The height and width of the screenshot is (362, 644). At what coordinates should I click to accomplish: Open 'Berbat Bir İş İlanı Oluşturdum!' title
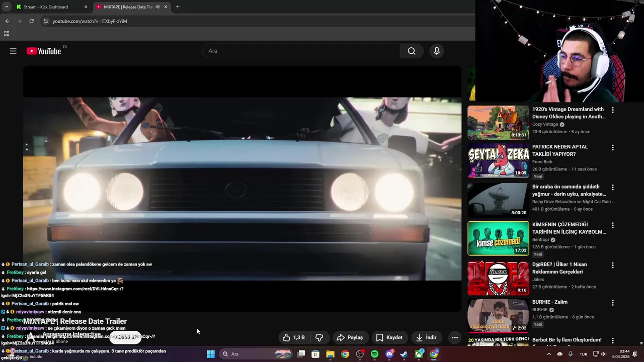[567, 340]
